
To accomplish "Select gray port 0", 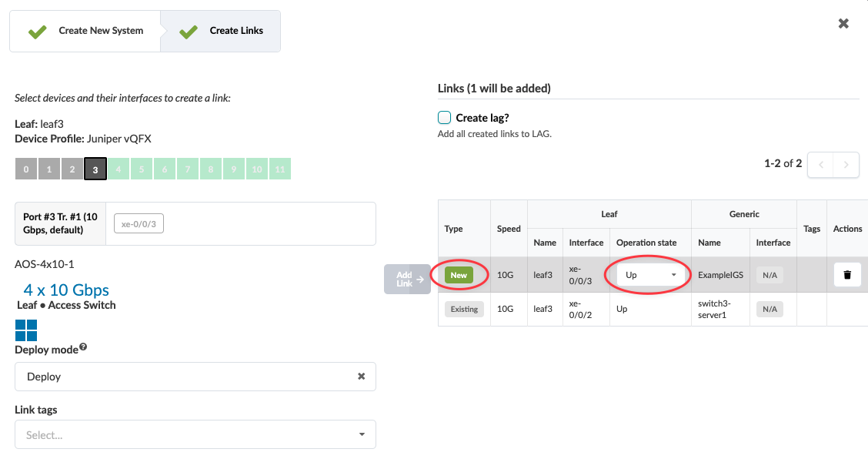I will (26, 169).
